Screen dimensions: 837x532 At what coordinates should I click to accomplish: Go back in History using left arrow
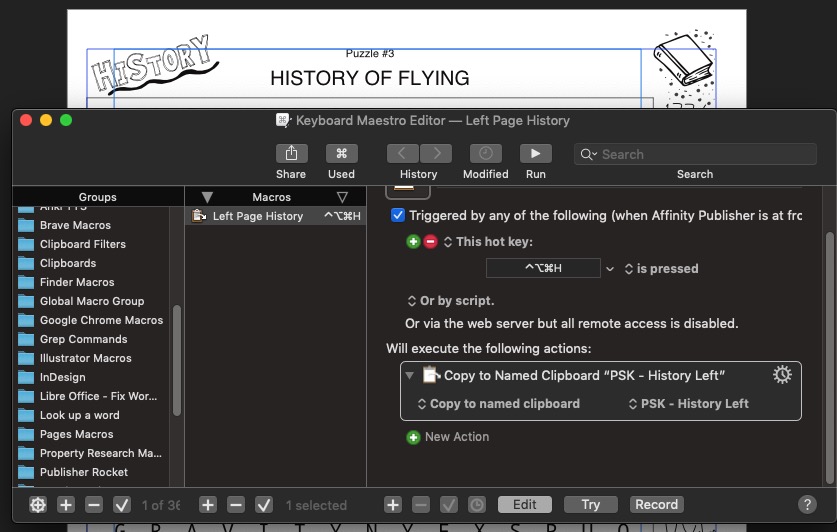pos(402,154)
